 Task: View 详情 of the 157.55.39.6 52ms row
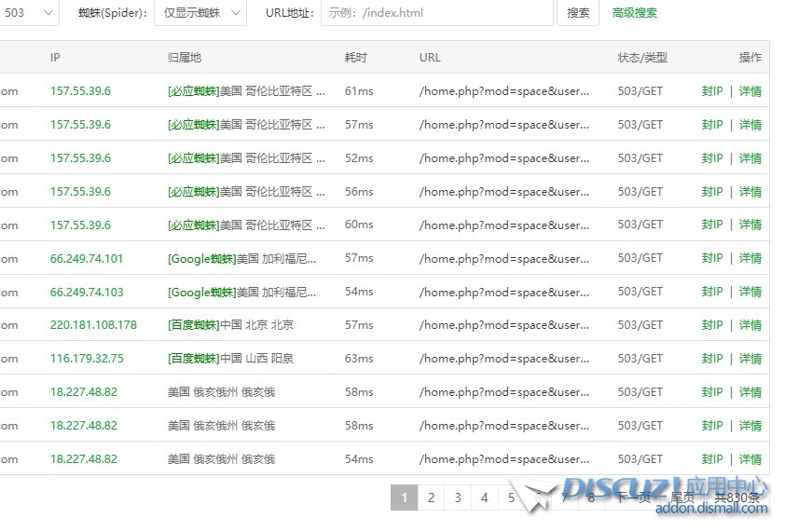[x=750, y=158]
